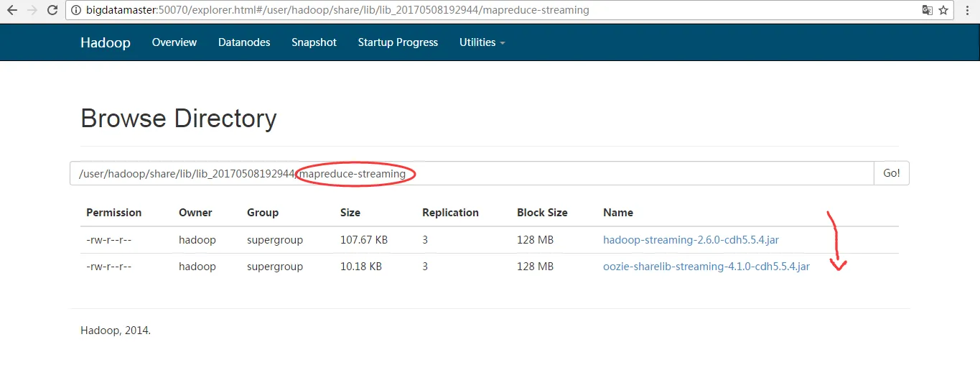Open the site information icon

pos(76,11)
